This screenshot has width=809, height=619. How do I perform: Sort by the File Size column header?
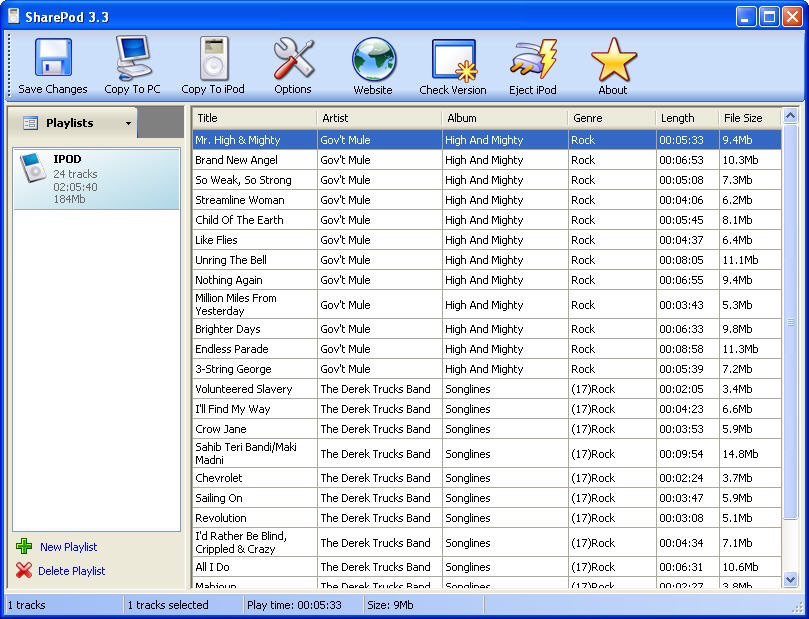pyautogui.click(x=750, y=118)
